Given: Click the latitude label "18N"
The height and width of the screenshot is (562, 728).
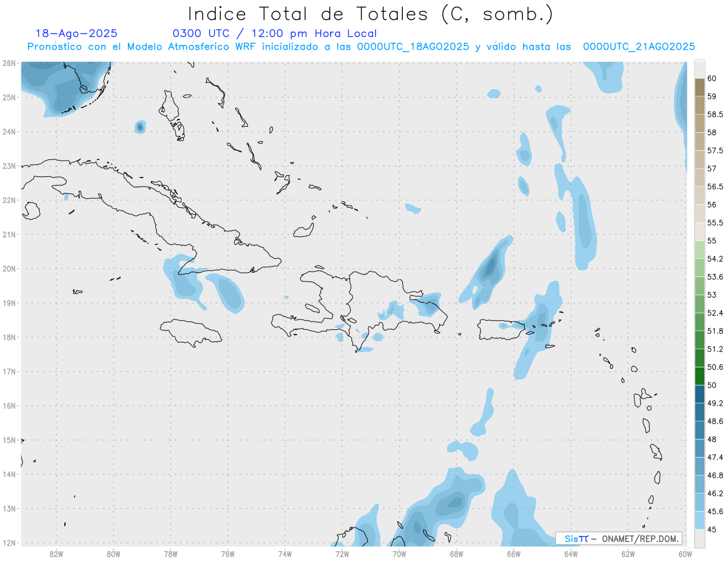Looking at the screenshot, I should 9,337.
